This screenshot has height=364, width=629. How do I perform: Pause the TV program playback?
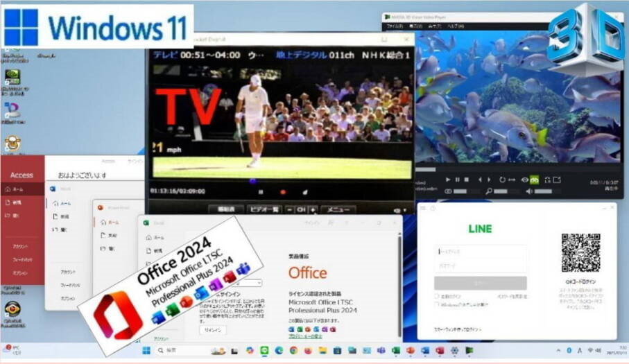pos(261,192)
